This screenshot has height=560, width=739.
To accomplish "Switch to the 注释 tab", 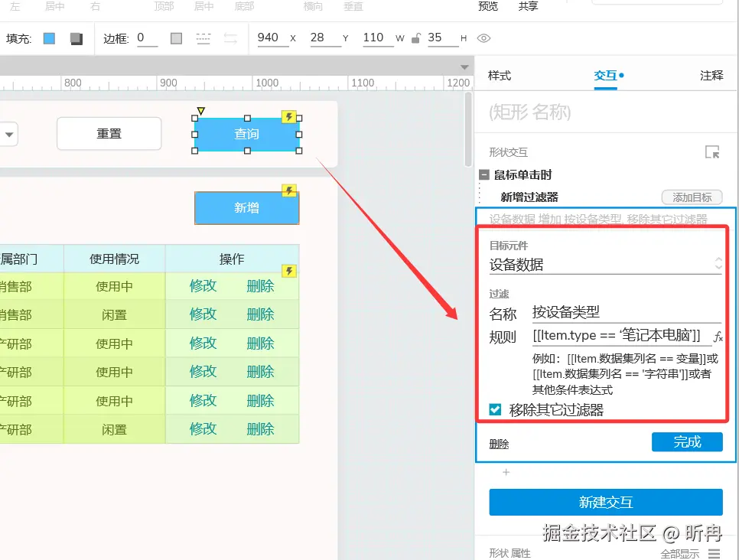I will (x=711, y=76).
